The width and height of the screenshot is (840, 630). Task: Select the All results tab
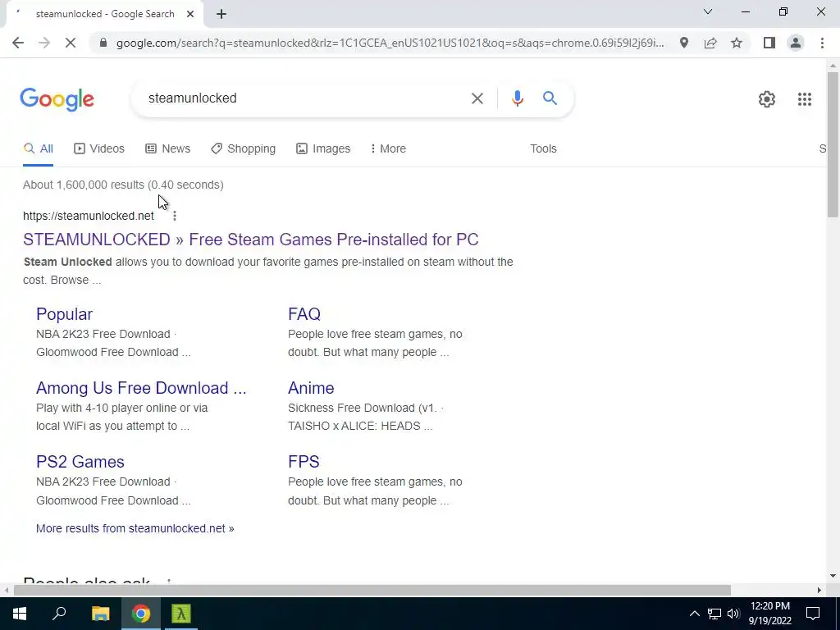click(x=38, y=148)
